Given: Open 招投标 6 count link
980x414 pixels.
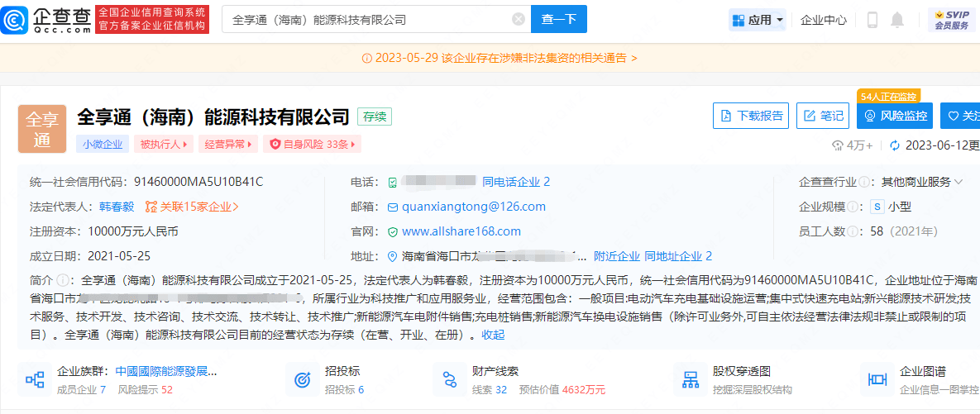Looking at the screenshot, I should click(x=344, y=390).
